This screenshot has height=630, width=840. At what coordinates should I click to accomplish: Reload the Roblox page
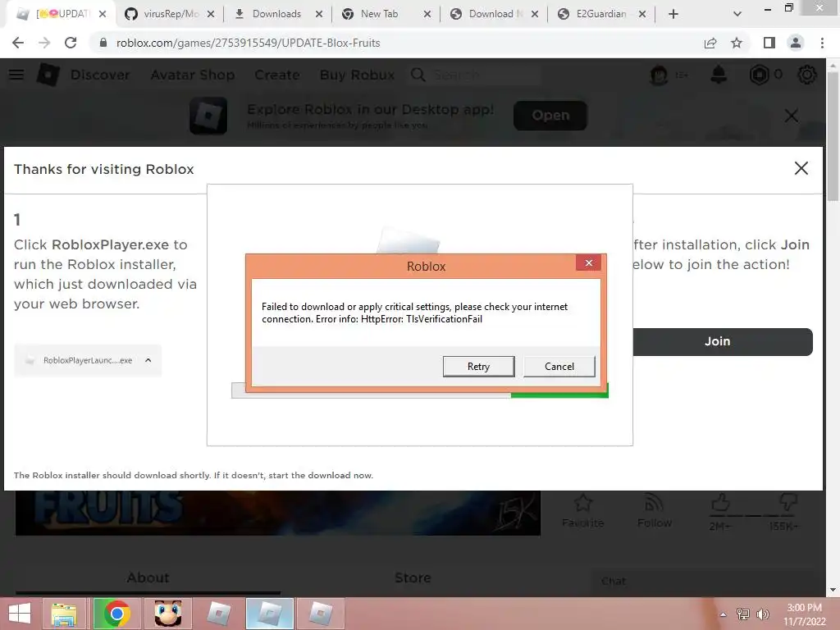(71, 43)
